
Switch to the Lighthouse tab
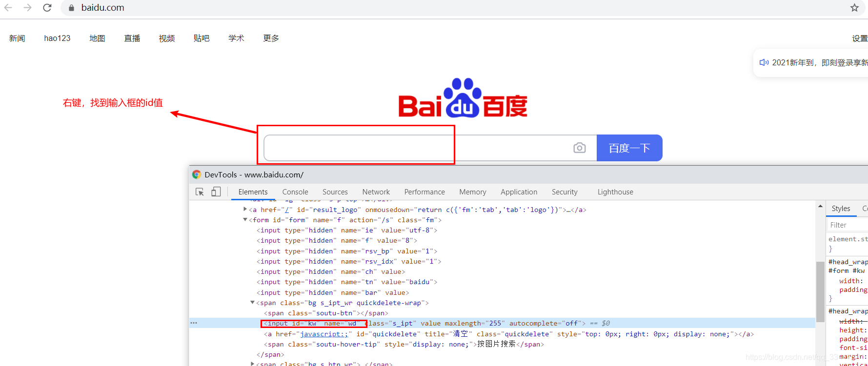(x=615, y=192)
